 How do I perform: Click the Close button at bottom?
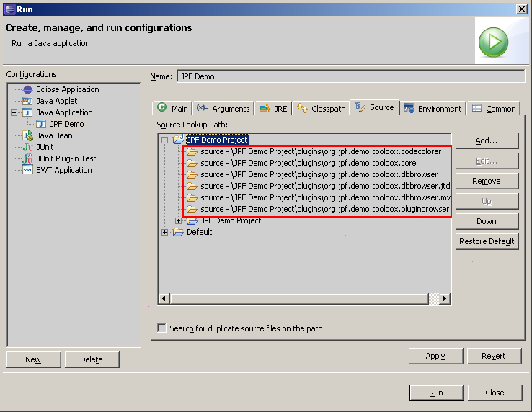[x=495, y=393]
